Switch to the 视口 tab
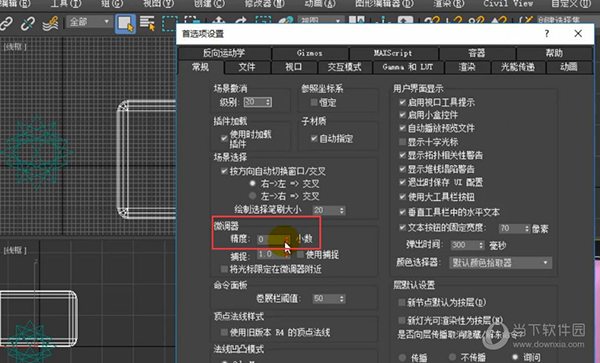The width and height of the screenshot is (600, 363). pos(293,67)
